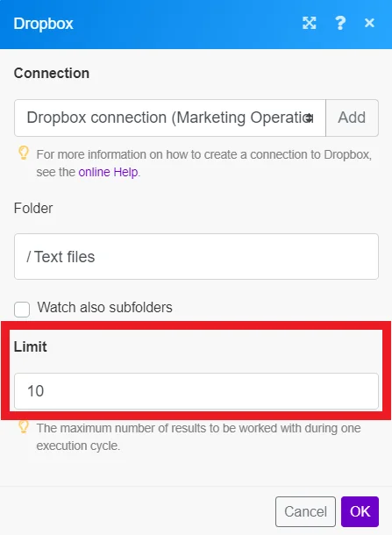Expand the Dropbox dialog to fullscreen
This screenshot has height=535, width=392.
point(309,23)
